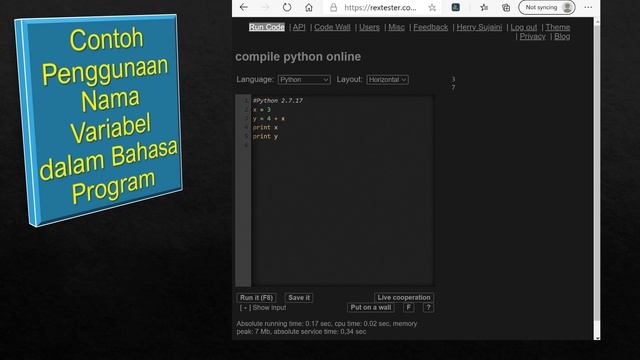640x360 pixels.
Task: Open the Code Wall page
Action: 332,27
